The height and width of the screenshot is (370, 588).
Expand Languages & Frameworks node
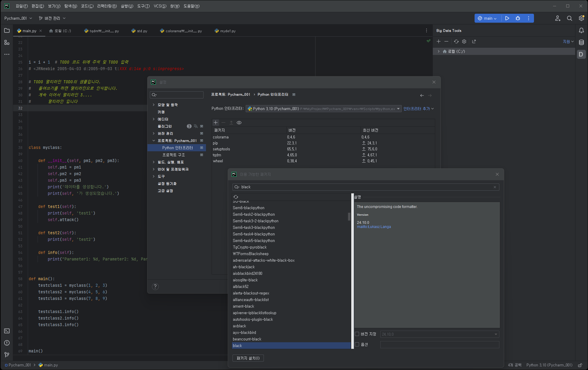(x=154, y=169)
